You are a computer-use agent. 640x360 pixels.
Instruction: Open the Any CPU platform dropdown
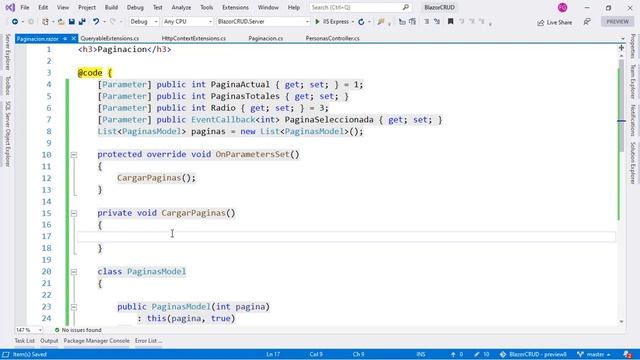187,22
